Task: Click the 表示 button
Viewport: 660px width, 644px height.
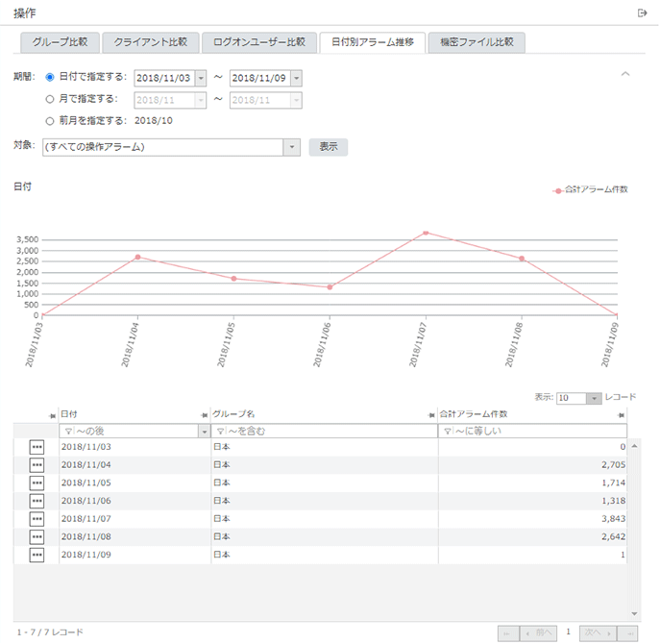Action: click(x=328, y=147)
